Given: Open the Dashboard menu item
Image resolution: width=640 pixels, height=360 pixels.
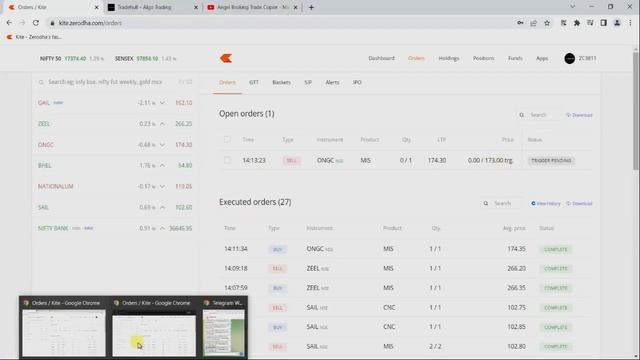Looking at the screenshot, I should pos(381,58).
